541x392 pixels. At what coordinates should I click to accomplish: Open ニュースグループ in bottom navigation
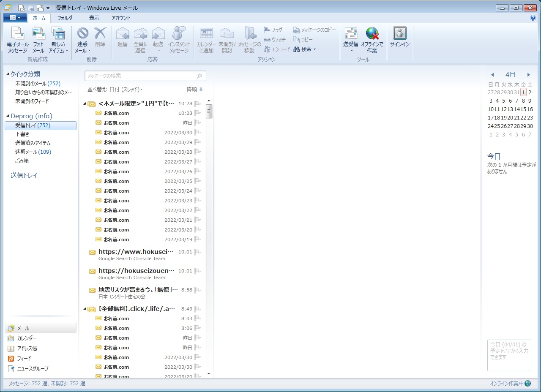click(x=41, y=369)
